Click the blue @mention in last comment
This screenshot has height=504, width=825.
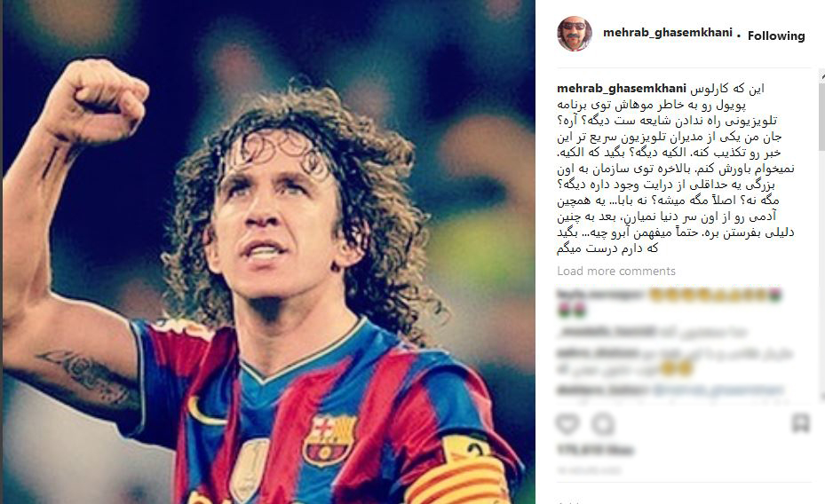pyautogui.click(x=718, y=390)
